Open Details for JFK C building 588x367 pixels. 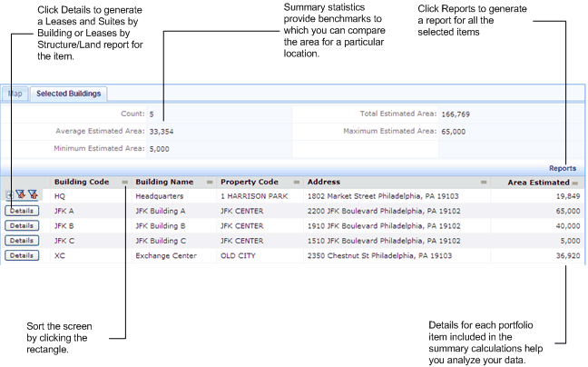tap(22, 241)
